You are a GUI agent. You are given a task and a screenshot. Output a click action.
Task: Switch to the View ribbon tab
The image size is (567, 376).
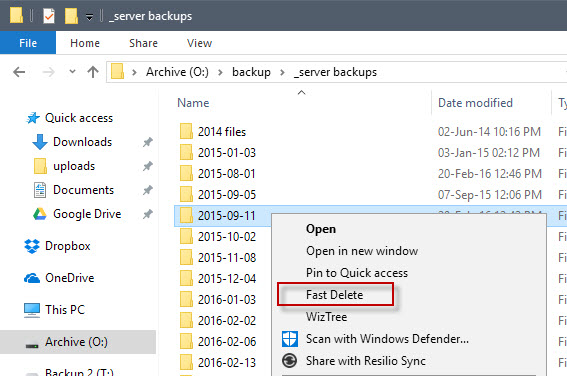click(199, 43)
